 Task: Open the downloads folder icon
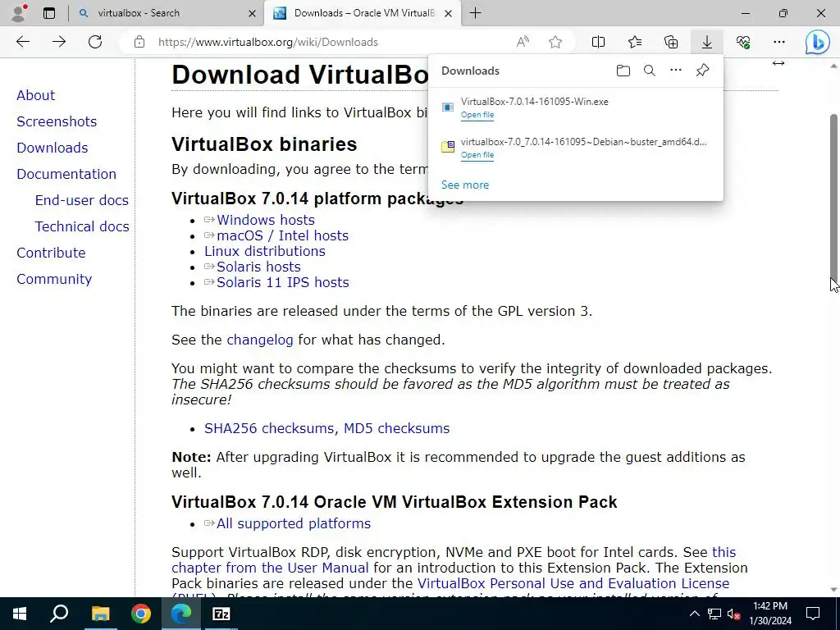[623, 71]
